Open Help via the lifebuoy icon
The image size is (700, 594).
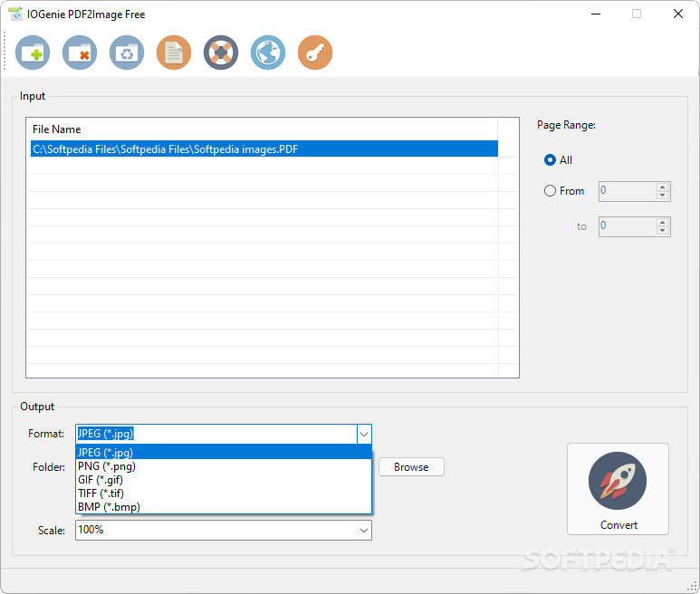click(x=221, y=53)
